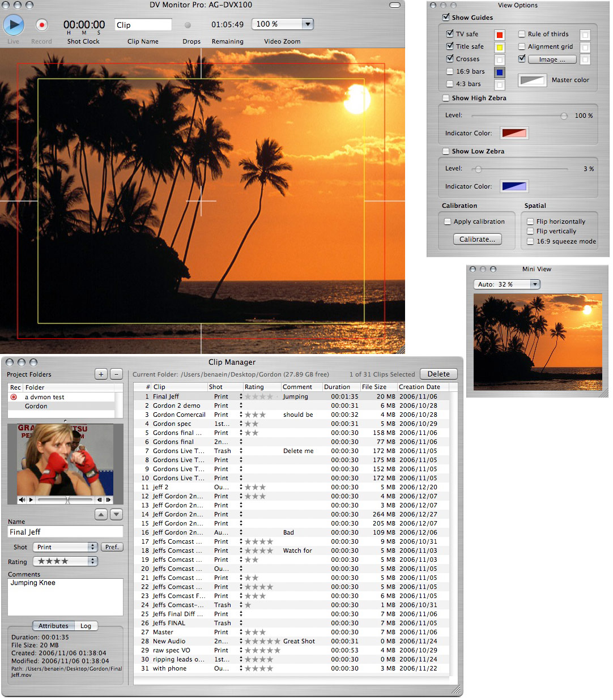This screenshot has height=700, width=613.
Task: Click the Drops indicator light
Action: (188, 25)
